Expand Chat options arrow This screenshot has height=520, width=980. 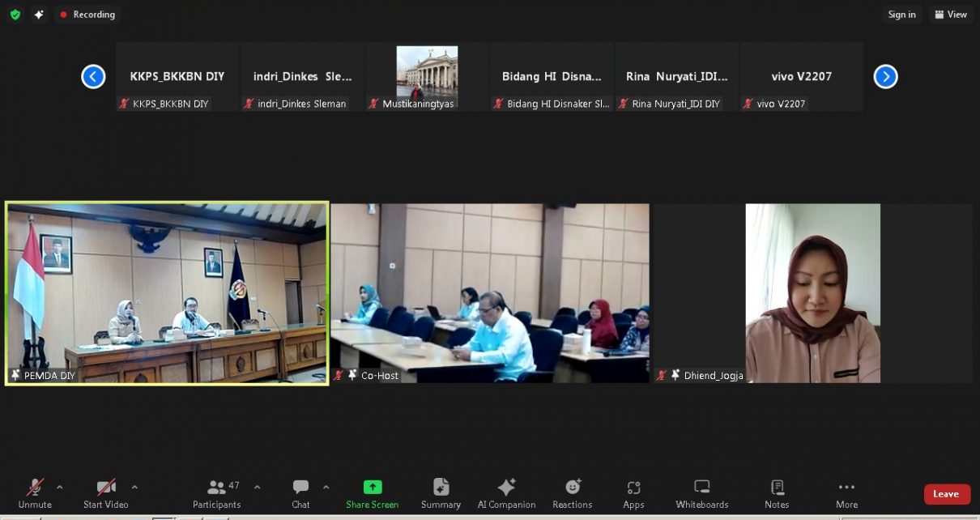tap(326, 487)
